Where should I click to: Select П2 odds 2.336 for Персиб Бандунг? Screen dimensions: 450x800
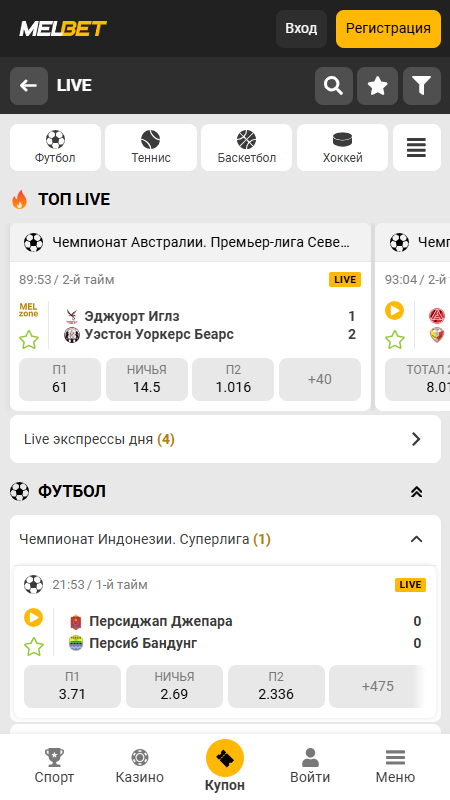276,686
